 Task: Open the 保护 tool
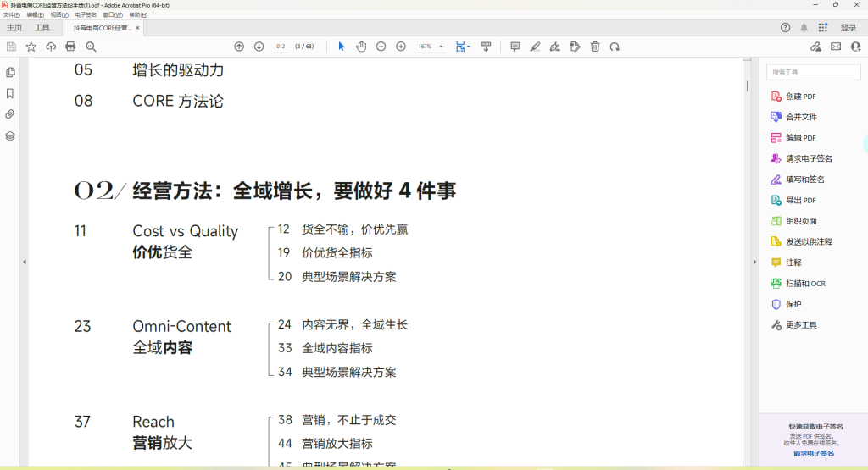tap(786, 304)
